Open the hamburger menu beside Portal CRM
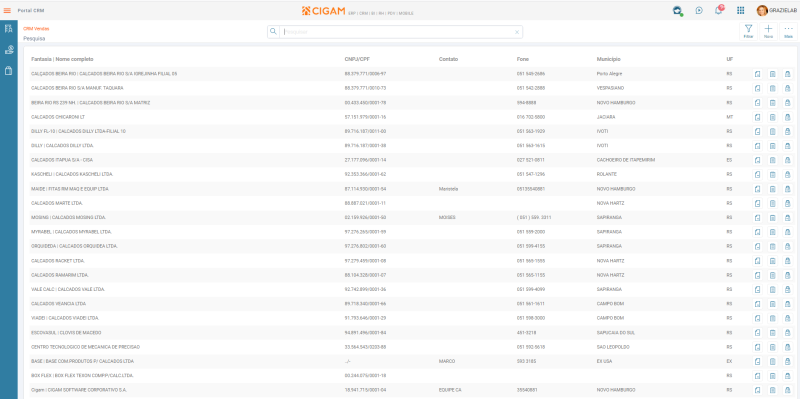The image size is (800, 399). click(7, 10)
